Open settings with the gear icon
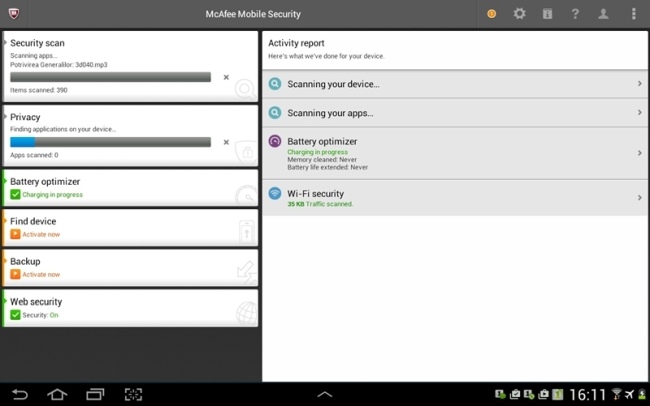650x406 pixels. point(519,14)
